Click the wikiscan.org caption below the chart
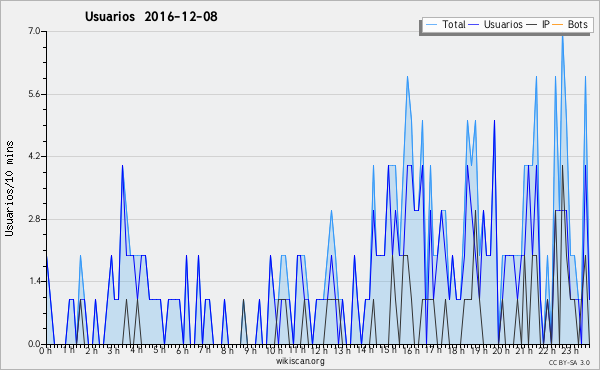This screenshot has width=600, height=370. [300, 361]
